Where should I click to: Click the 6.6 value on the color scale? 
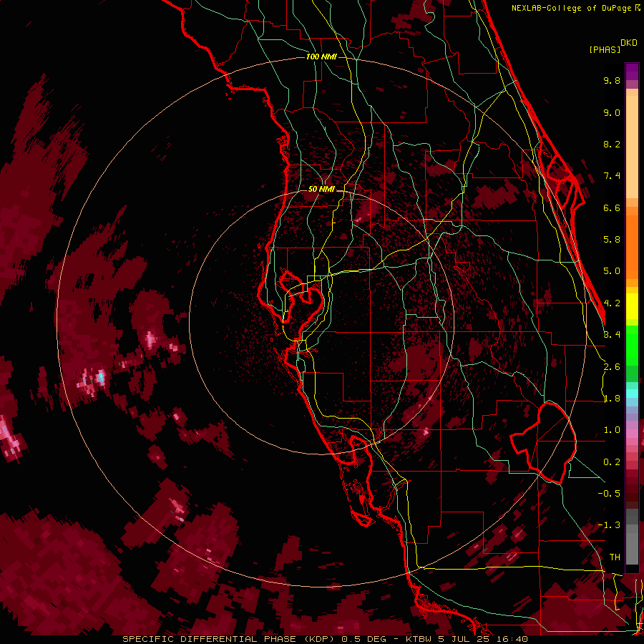click(x=612, y=208)
